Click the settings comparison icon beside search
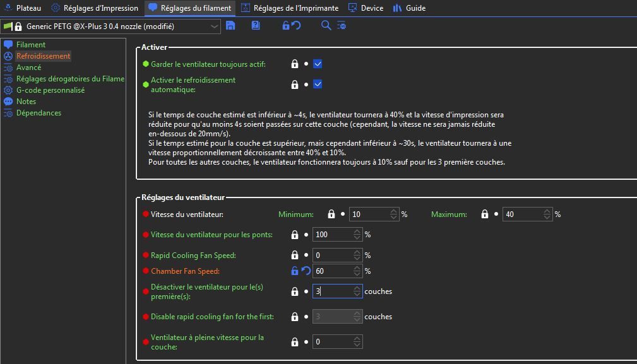This screenshot has width=637, height=364. [x=342, y=26]
